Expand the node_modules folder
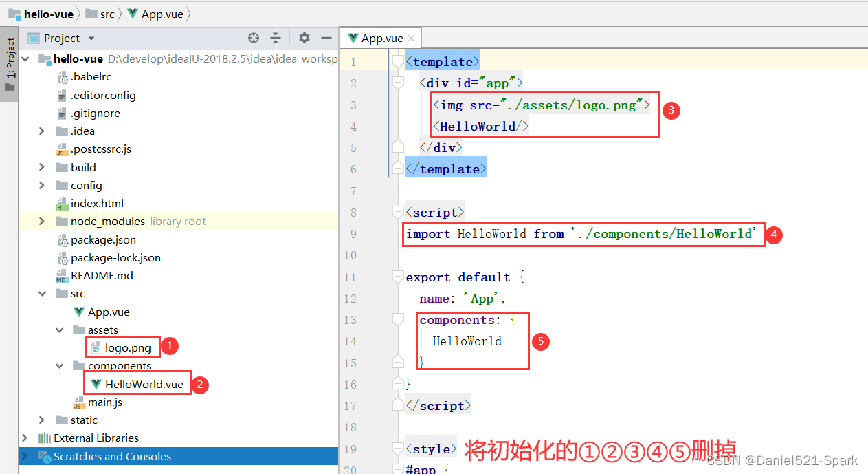868x474 pixels. [x=42, y=221]
